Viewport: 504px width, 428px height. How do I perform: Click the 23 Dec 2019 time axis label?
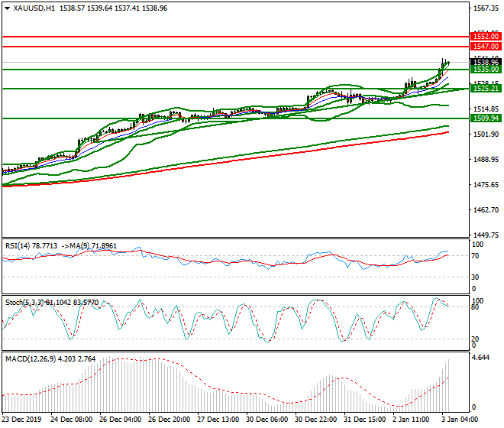coord(21,420)
